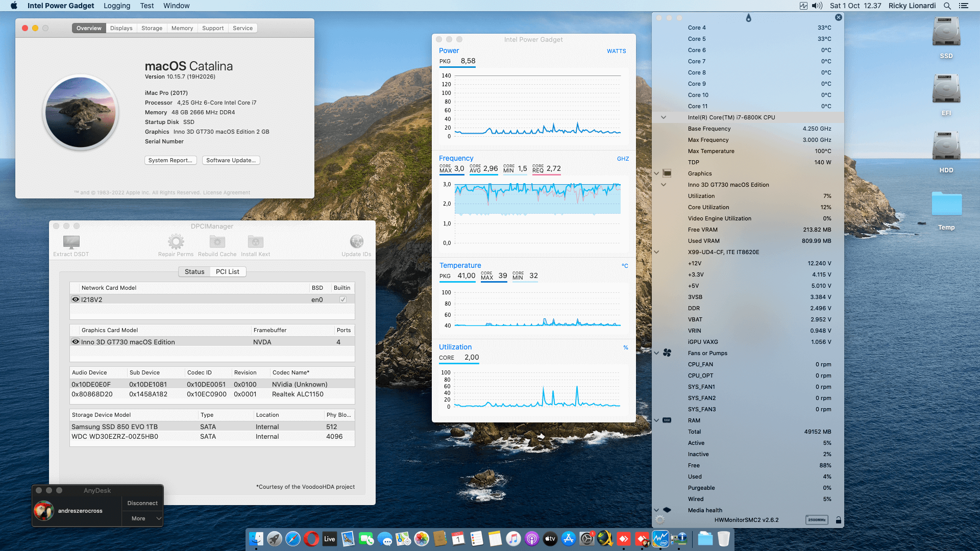This screenshot has width=980, height=551.
Task: Click Disconnect in AnyDesk
Action: pos(142,503)
